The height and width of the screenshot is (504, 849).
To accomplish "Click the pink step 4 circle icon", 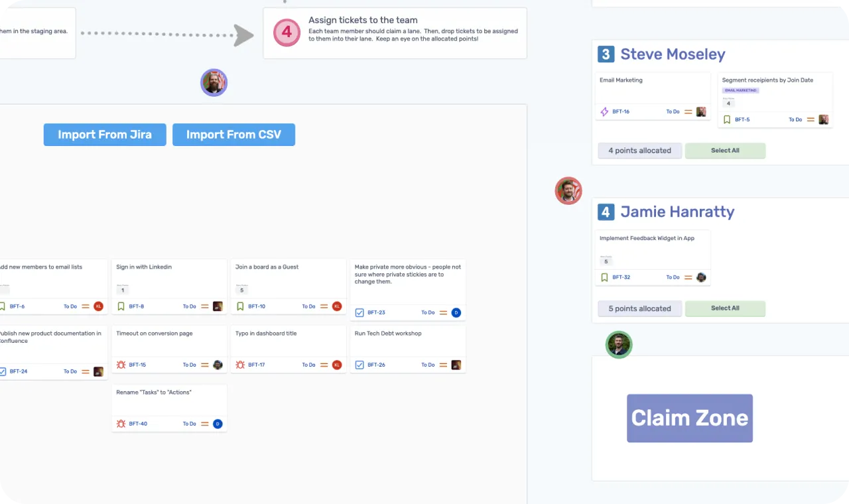I will [287, 32].
